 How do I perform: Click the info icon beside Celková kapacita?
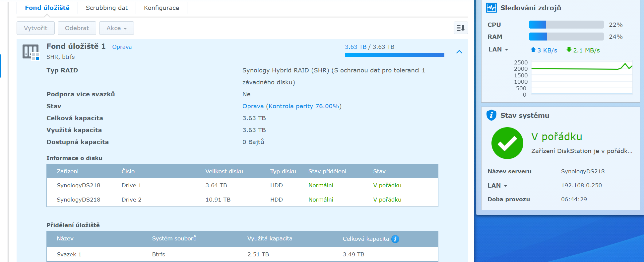click(x=395, y=239)
